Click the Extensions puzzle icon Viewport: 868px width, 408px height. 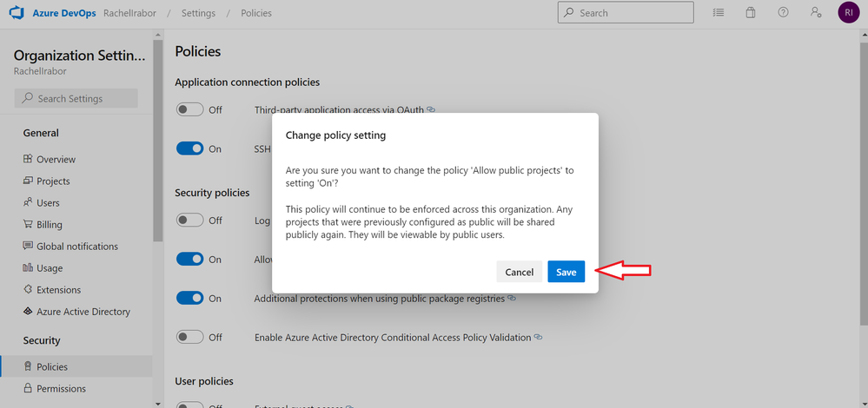coord(28,290)
